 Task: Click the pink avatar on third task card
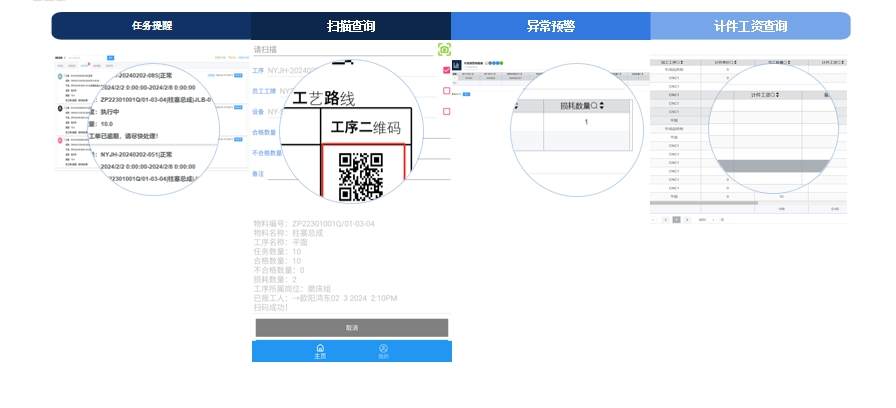click(60, 140)
